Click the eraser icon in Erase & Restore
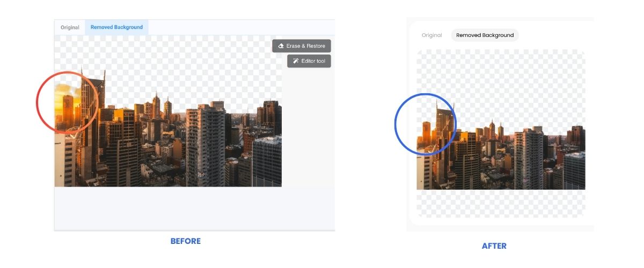The width and height of the screenshot is (644, 268). (280, 46)
